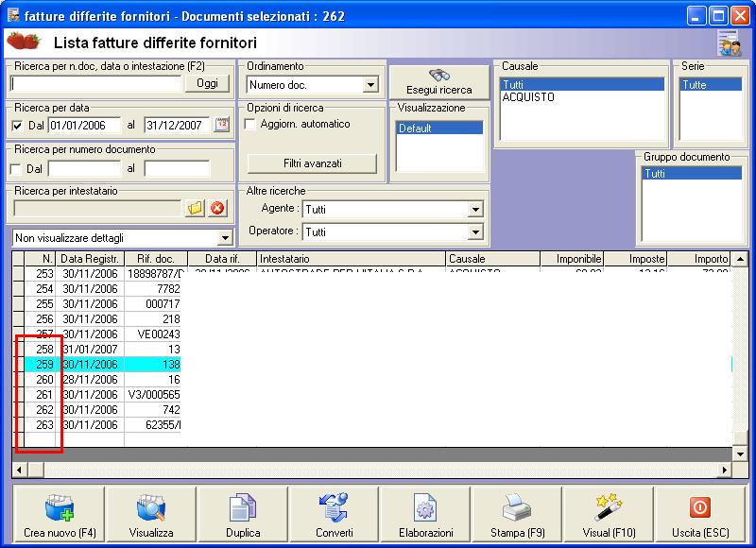Click the search field for n.doc (F2)
The width and height of the screenshot is (756, 548).
(x=95, y=83)
